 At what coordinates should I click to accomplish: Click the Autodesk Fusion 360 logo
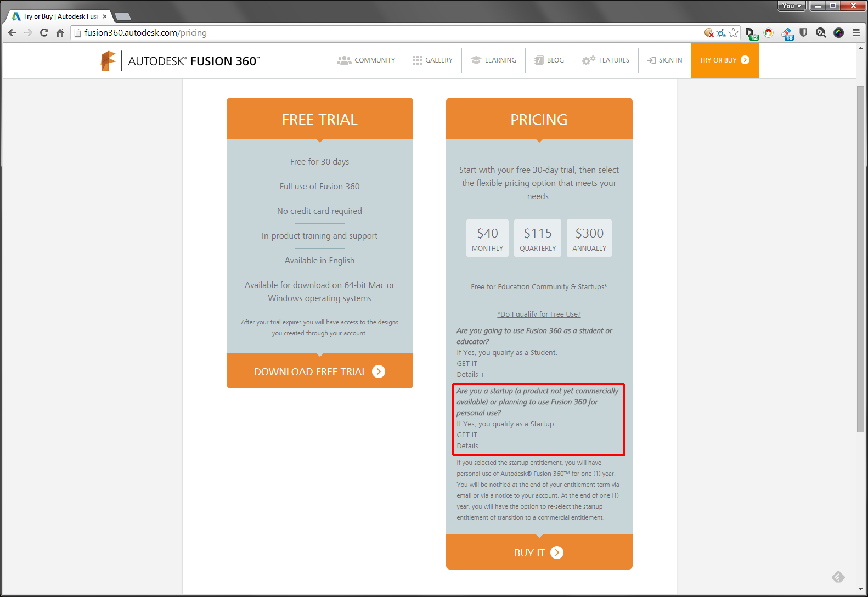point(180,61)
